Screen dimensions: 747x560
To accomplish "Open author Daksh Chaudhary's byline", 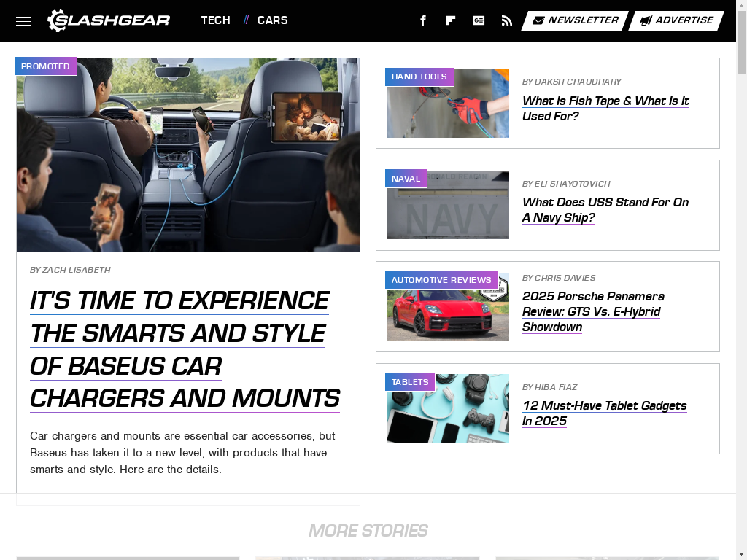I will (x=571, y=82).
